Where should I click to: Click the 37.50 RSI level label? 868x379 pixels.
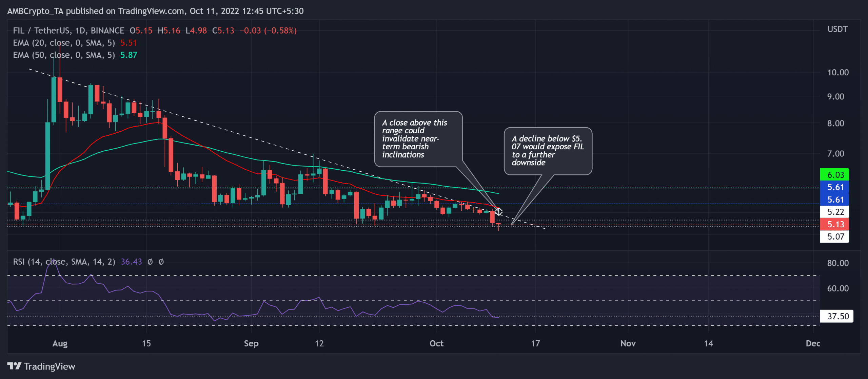pyautogui.click(x=836, y=316)
